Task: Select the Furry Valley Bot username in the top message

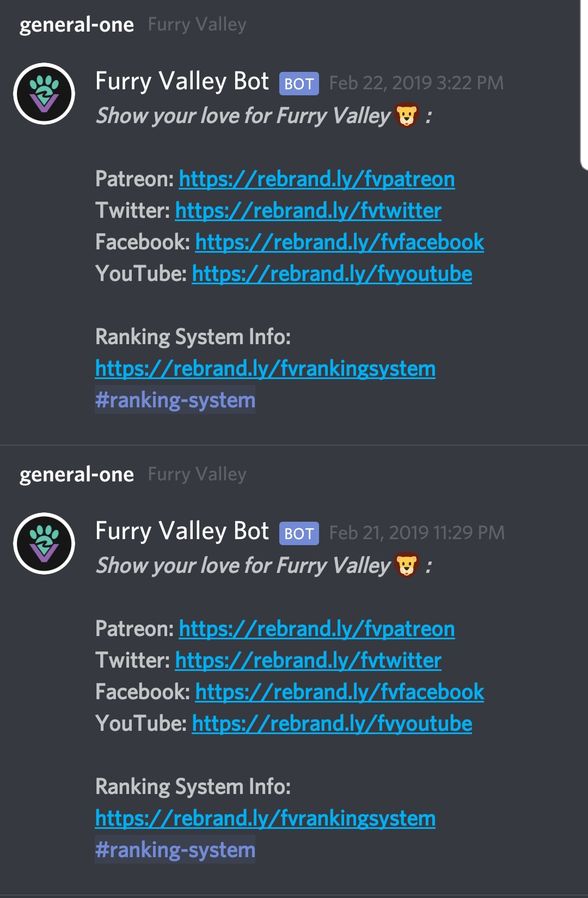Action: pos(182,82)
